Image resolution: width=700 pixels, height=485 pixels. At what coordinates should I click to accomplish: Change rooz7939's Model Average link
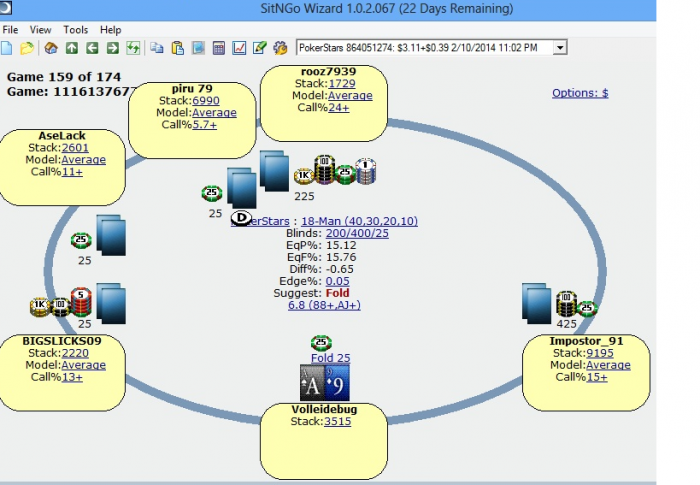pyautogui.click(x=350, y=96)
